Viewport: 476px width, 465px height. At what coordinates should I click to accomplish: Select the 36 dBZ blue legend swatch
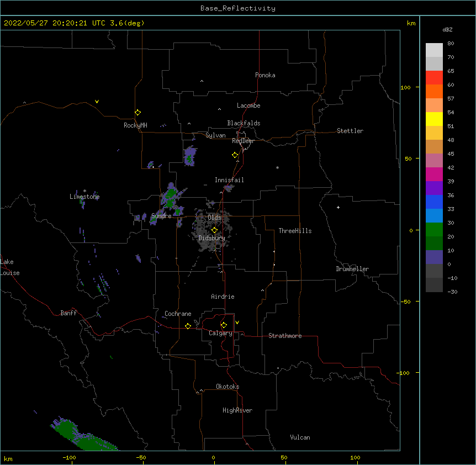tap(434, 202)
